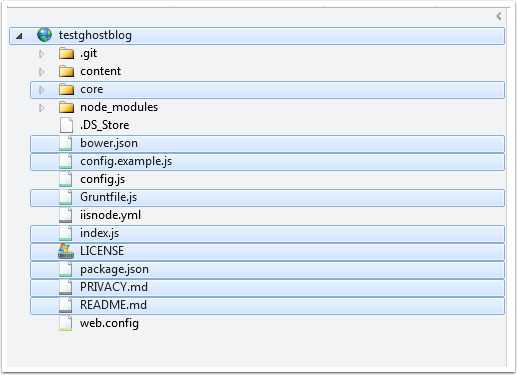
Task: Collapse the panel with top-right chevron
Action: [499, 16]
